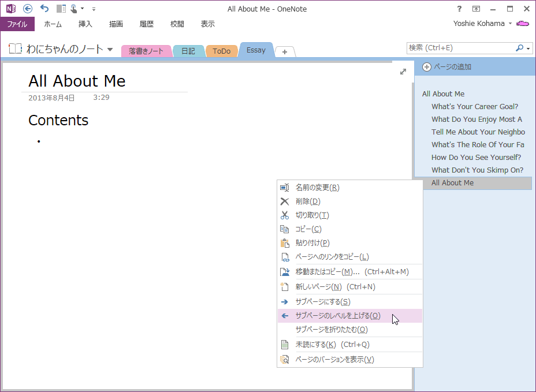Select the highlighted All About Me subpage
536x392 pixels.
pyautogui.click(x=477, y=183)
